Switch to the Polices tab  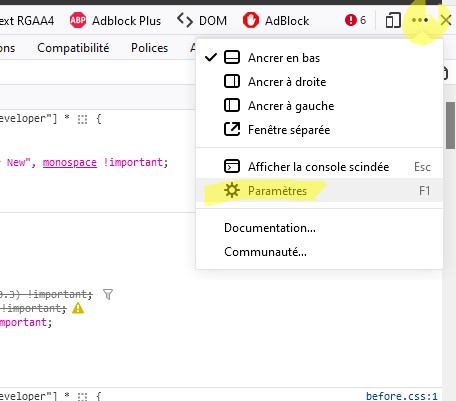149,48
